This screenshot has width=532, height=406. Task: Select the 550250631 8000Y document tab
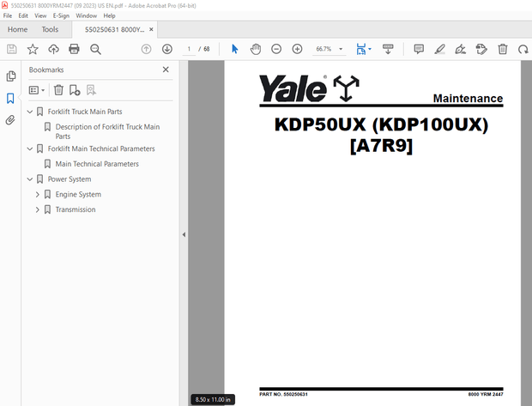click(x=114, y=29)
